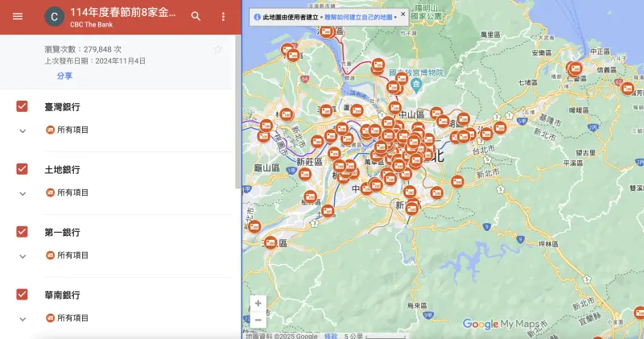Uncheck the 臺灣銀行 layer checkbox
644x339 pixels.
[x=23, y=106]
